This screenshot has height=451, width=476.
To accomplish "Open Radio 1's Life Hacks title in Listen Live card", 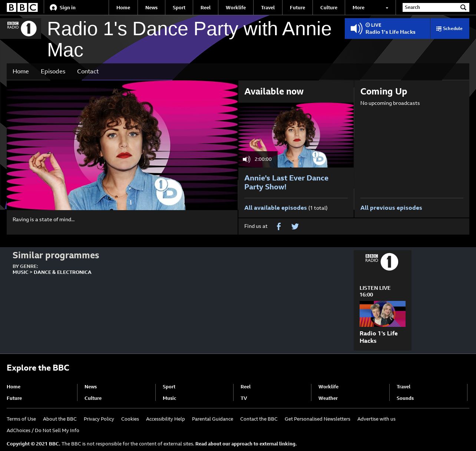I will tap(379, 337).
